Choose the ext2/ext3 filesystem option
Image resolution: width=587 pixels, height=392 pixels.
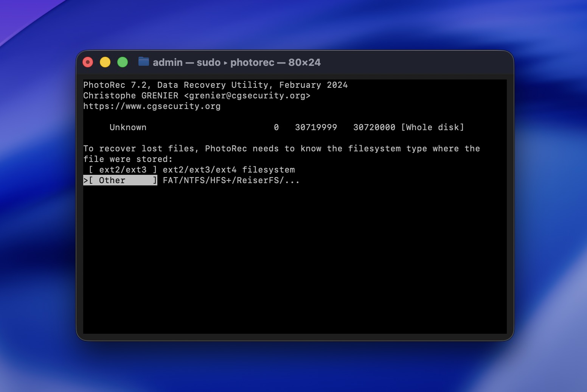[x=123, y=170]
